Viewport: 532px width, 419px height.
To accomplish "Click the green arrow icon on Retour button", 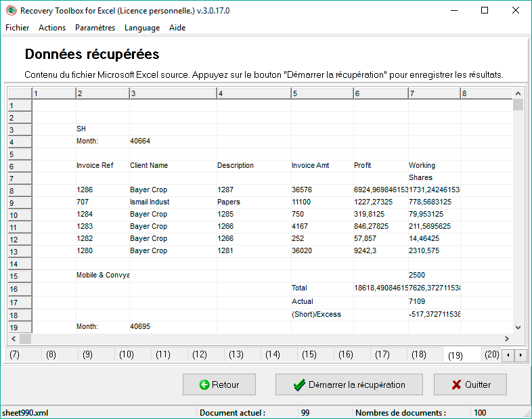I will [x=204, y=384].
